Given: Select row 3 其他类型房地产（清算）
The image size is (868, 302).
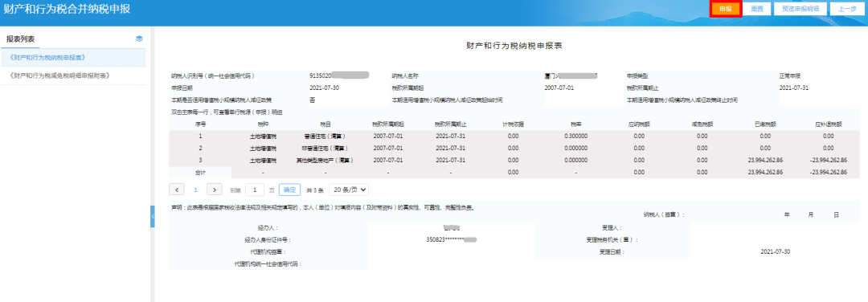Looking at the screenshot, I should pyautogui.click(x=514, y=161).
